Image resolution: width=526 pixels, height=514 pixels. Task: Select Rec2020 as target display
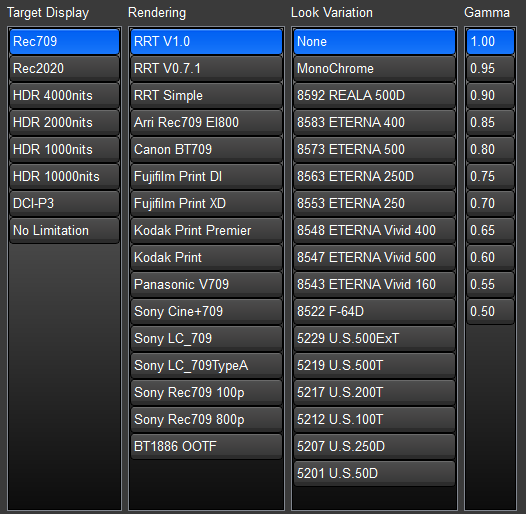tap(64, 68)
